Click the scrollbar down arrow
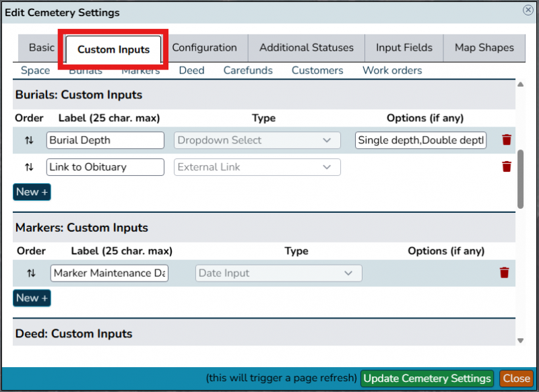The image size is (539, 392). click(x=520, y=340)
